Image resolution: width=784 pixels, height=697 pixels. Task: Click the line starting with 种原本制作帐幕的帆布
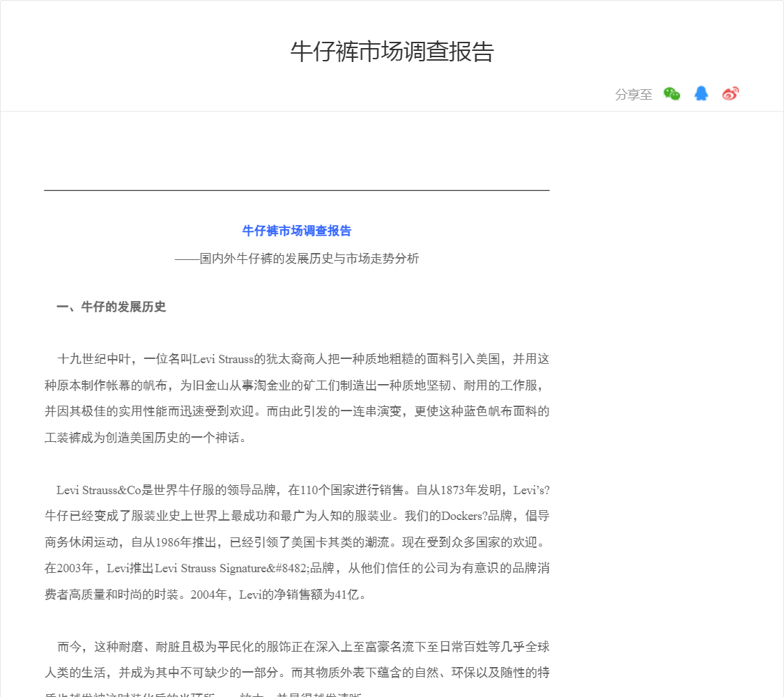294,385
